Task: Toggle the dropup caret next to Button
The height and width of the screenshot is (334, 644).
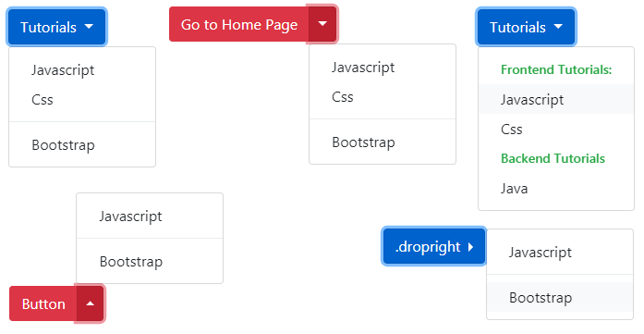Action: [x=91, y=303]
